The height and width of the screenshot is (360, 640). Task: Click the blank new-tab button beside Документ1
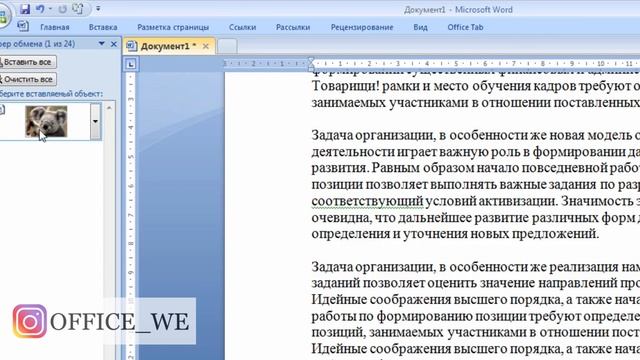click(x=227, y=47)
